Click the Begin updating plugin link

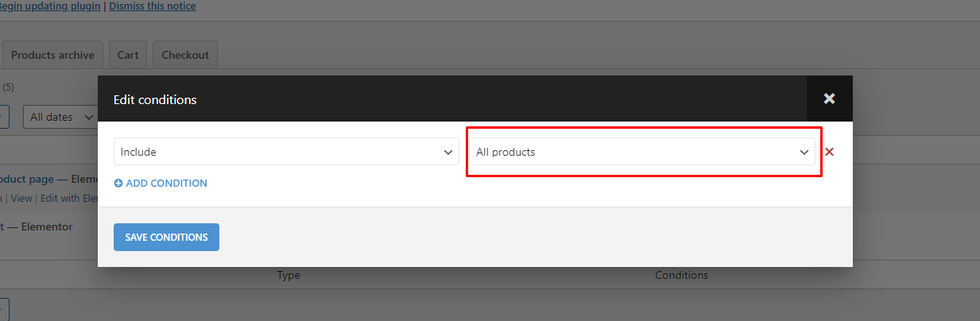pos(48,6)
